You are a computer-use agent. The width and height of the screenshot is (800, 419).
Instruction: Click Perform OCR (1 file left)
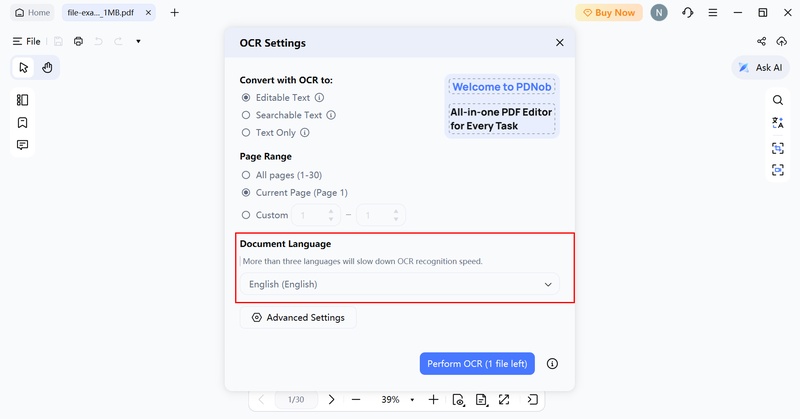point(477,363)
